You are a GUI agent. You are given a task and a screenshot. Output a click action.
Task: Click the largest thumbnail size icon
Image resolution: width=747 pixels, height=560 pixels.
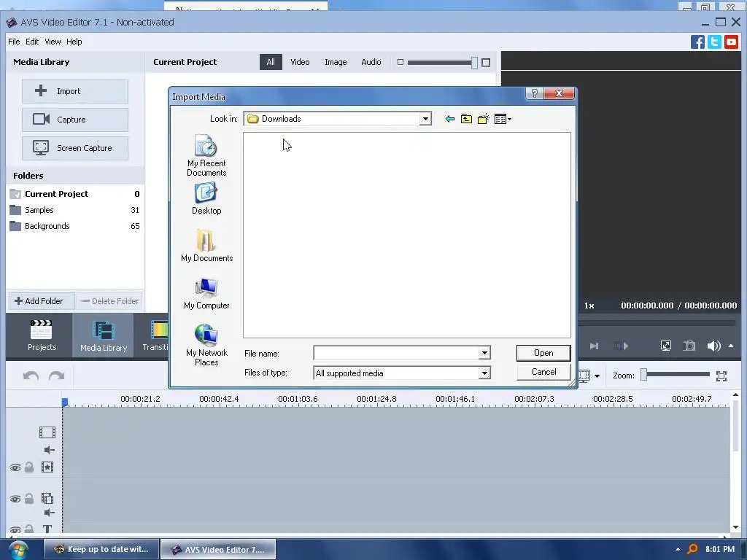pyautogui.click(x=485, y=63)
